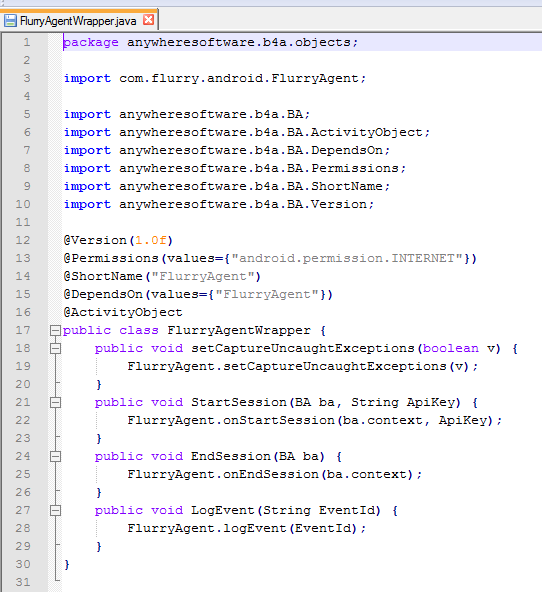This screenshot has width=542, height=592.
Task: Collapse the StartSession method fold marker
Action: tap(55, 402)
